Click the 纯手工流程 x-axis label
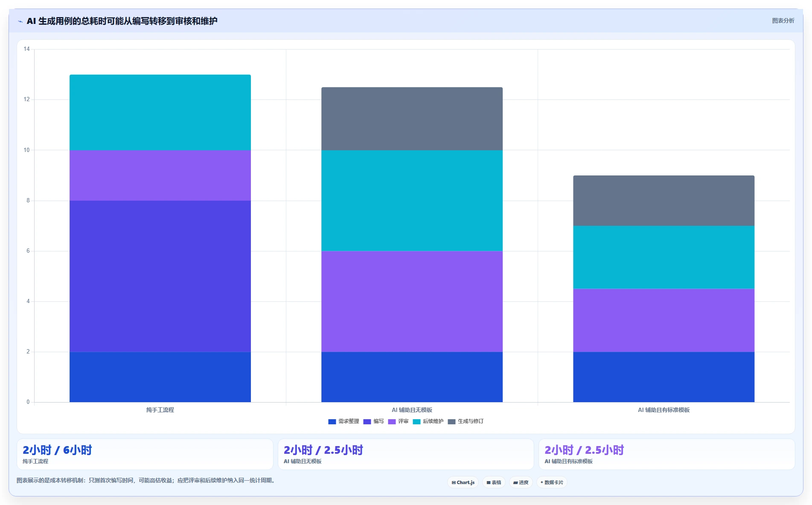Image resolution: width=812 pixels, height=505 pixels. click(x=160, y=410)
